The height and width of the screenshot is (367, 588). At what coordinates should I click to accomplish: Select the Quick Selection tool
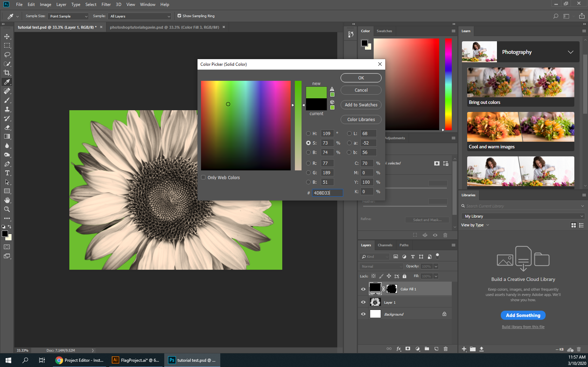click(7, 64)
